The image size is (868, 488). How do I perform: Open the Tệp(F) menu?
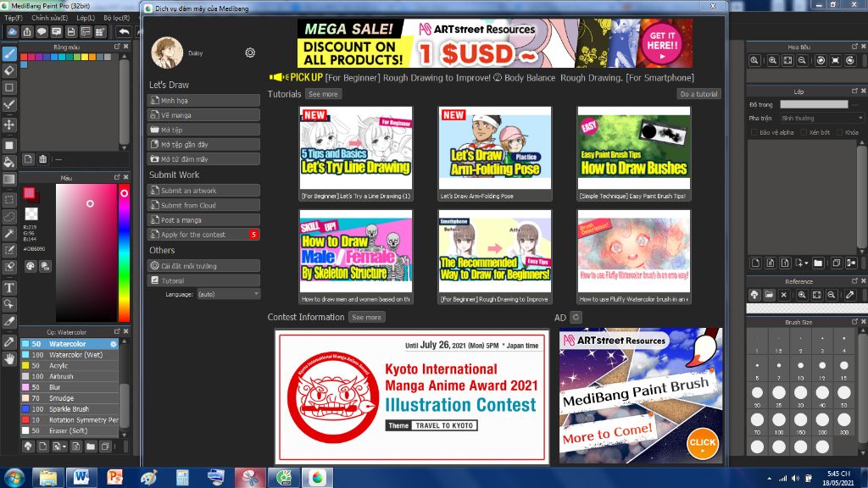pos(14,18)
